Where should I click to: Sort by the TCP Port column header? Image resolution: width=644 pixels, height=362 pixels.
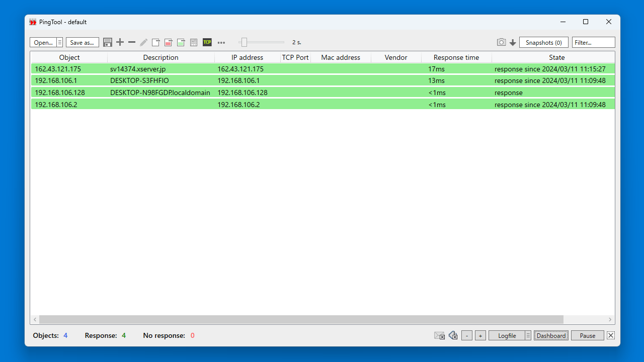click(x=295, y=57)
